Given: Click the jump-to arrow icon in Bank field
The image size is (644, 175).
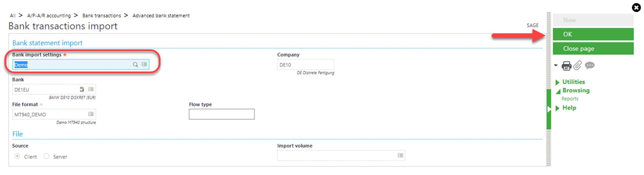Looking at the screenshot, I should [x=82, y=89].
